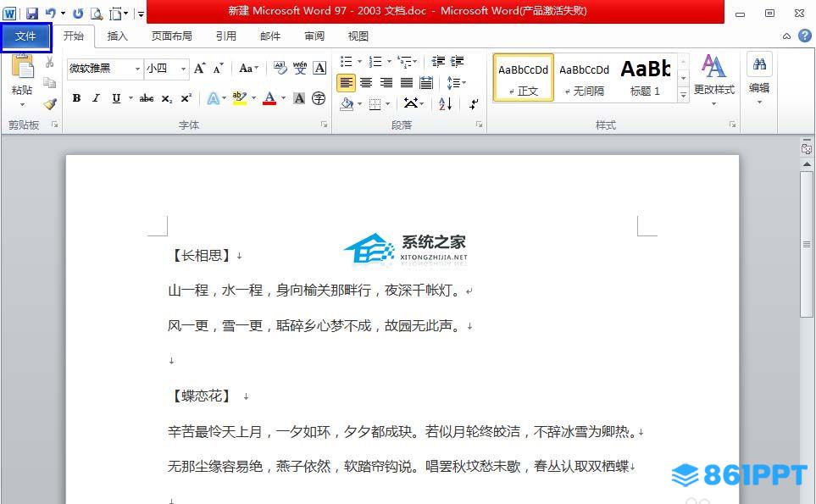Click the Phonetic Guide (wén) icon
The width and height of the screenshot is (816, 504).
click(300, 68)
